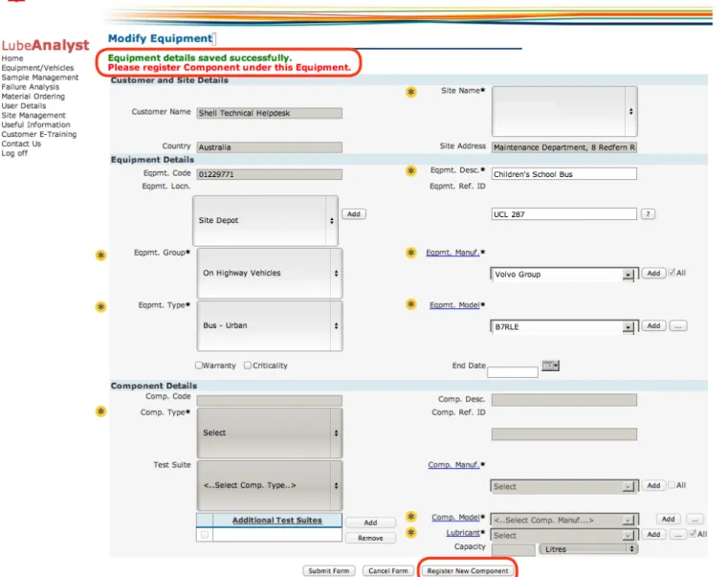Screen dimensions: 728x577
Task: Open the Test Suite dropdown
Action: click(x=270, y=485)
